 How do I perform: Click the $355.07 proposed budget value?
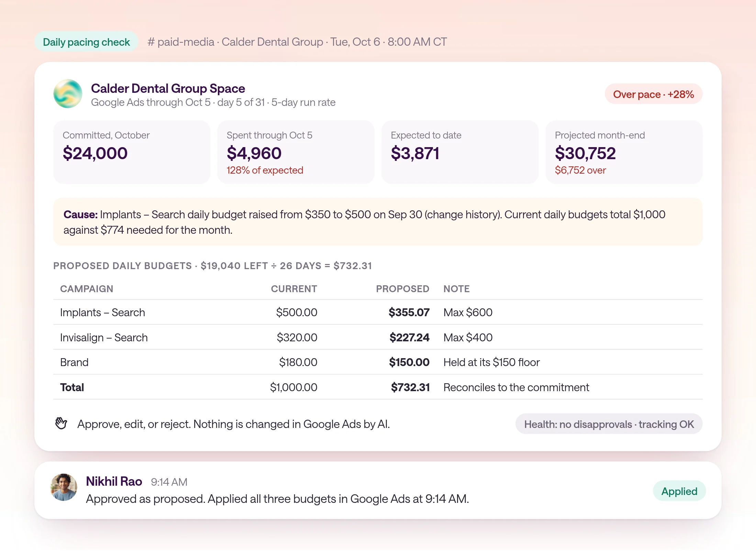(x=409, y=312)
